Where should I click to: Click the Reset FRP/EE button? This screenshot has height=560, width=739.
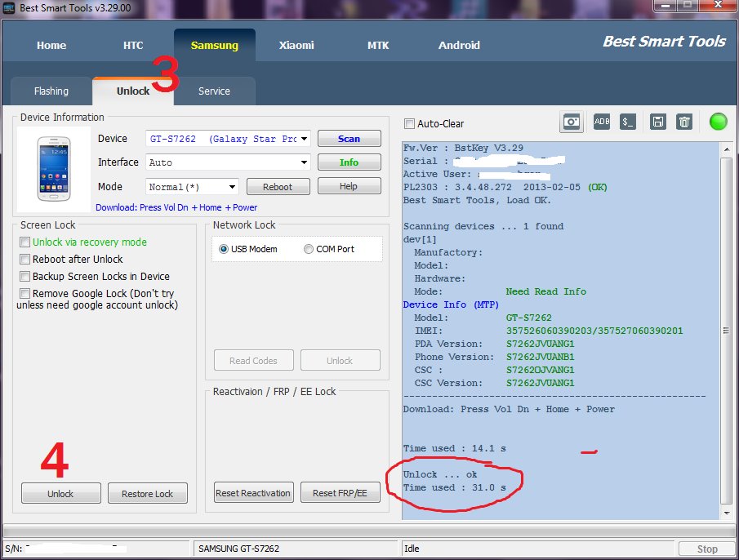coord(341,492)
